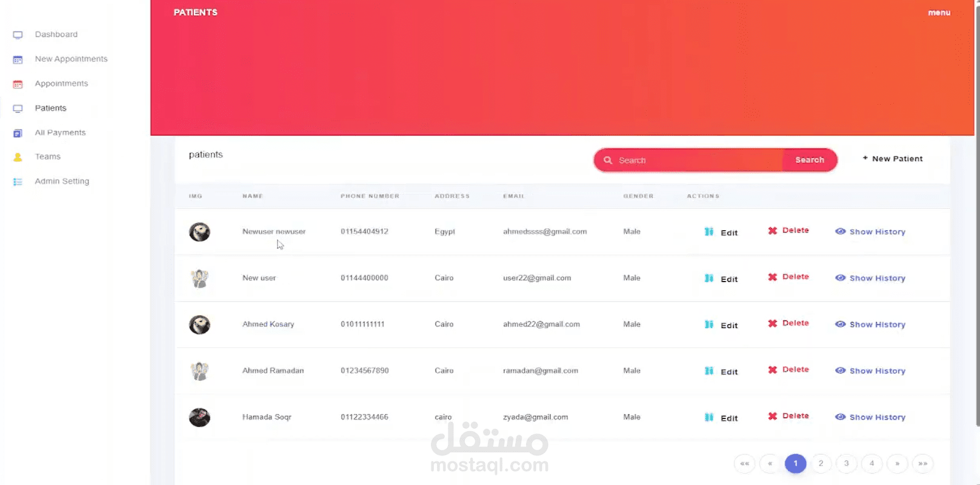Click avatar image of Ahmed Ramadan
The image size is (980, 485).
pos(199,371)
